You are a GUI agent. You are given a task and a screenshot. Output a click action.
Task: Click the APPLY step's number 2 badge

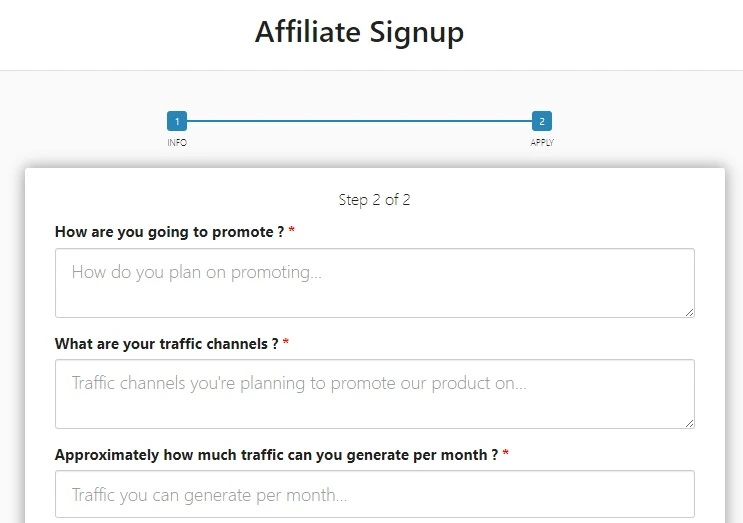542,121
